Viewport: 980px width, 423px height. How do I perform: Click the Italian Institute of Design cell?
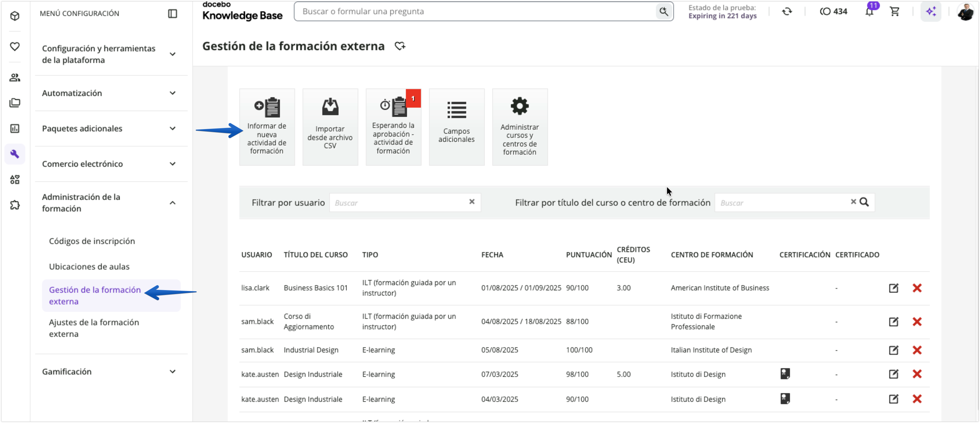(x=711, y=350)
